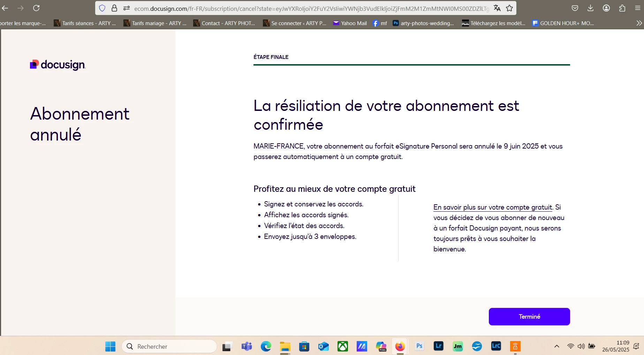
Task: Click the 'Affichez les accords signés.' bullet text
Action: (x=306, y=215)
